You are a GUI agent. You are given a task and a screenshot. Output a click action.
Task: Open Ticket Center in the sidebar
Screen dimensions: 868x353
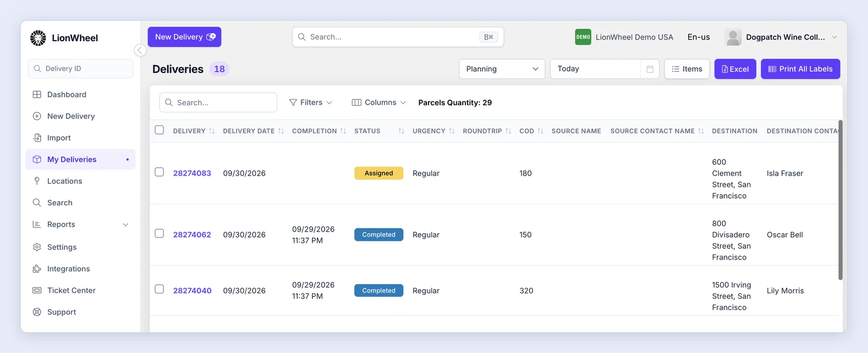pyautogui.click(x=80, y=290)
